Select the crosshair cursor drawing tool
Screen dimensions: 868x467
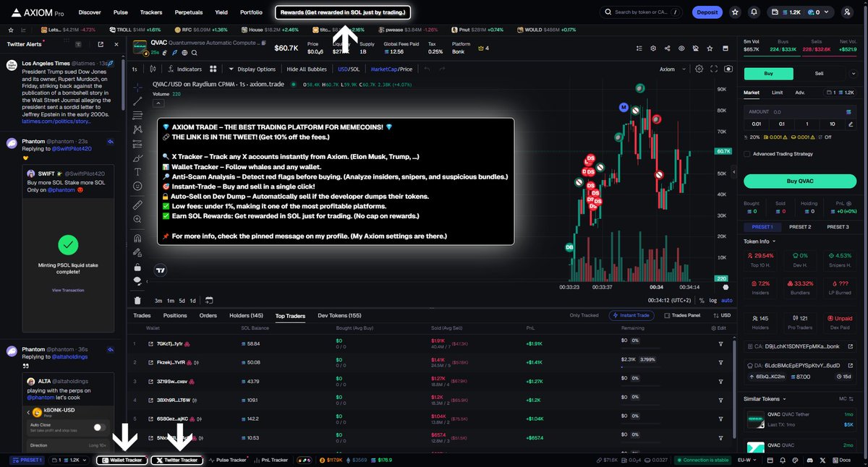click(137, 86)
